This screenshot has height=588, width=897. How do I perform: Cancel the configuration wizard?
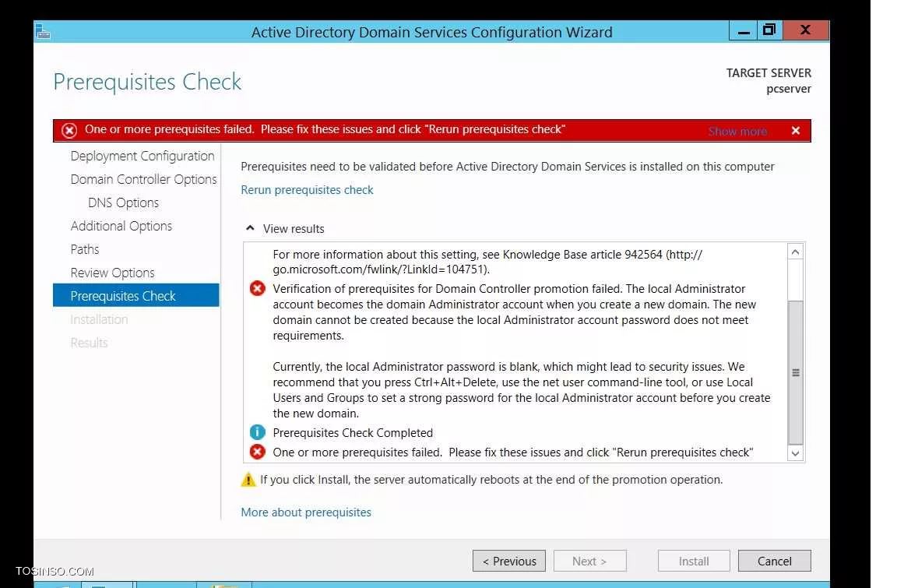[775, 561]
